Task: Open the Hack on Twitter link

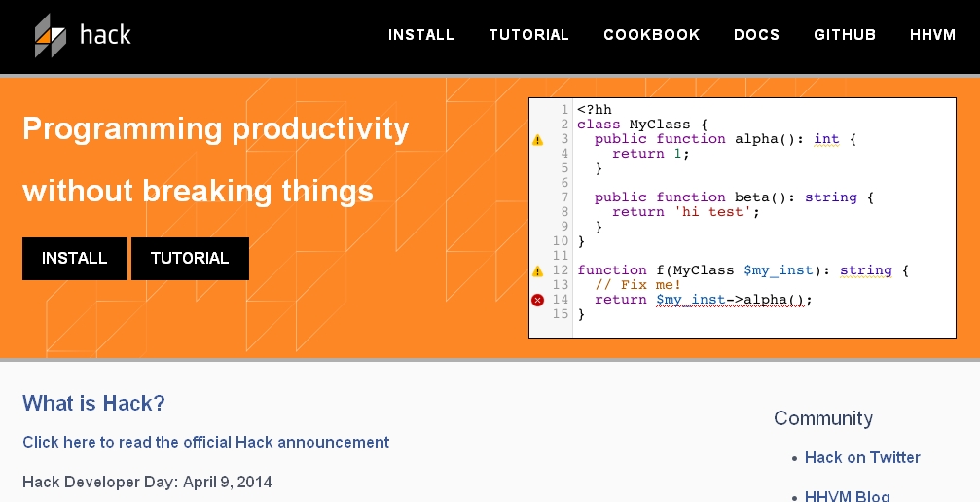Action: pos(862,457)
